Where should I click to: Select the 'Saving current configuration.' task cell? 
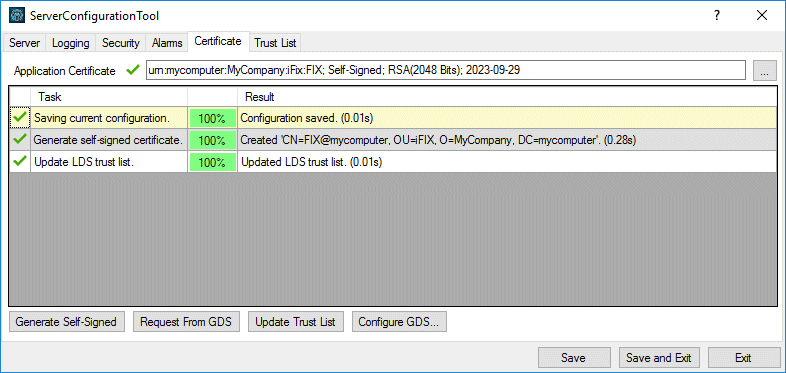click(109, 118)
